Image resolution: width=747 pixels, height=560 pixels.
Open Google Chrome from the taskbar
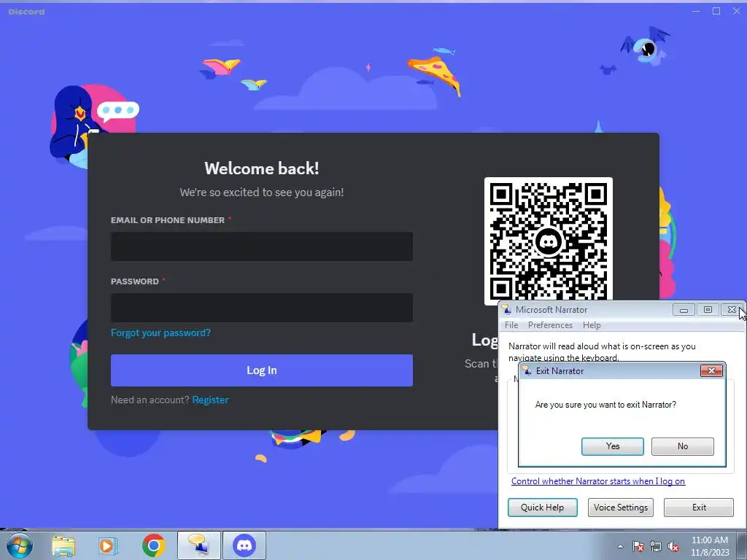[x=153, y=545]
